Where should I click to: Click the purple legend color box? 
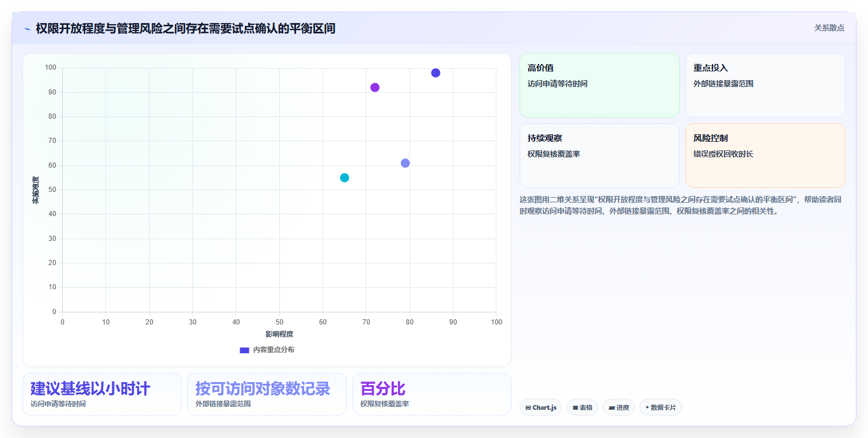click(244, 350)
